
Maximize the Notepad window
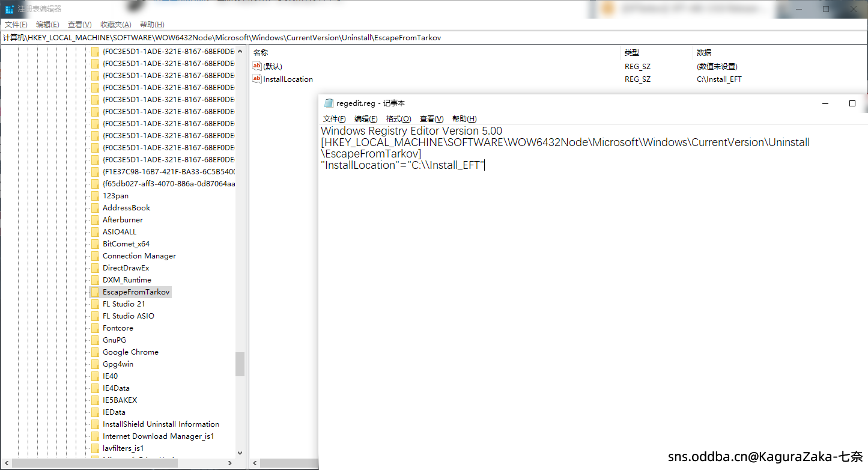coord(852,103)
